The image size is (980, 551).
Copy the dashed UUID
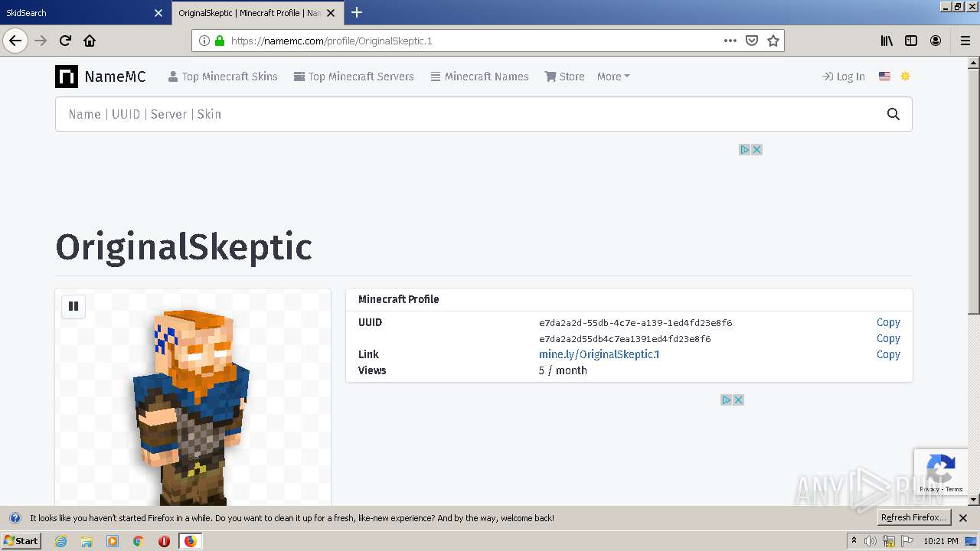[x=888, y=322]
